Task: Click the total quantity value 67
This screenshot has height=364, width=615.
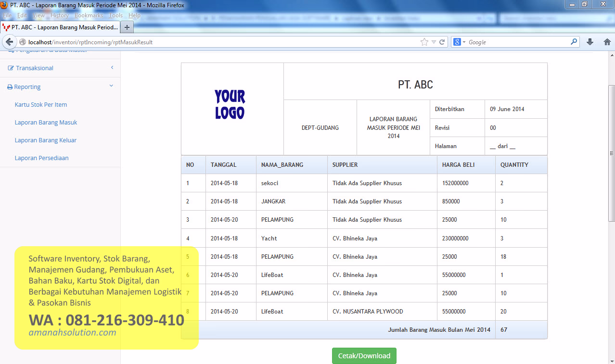Action: tap(504, 330)
